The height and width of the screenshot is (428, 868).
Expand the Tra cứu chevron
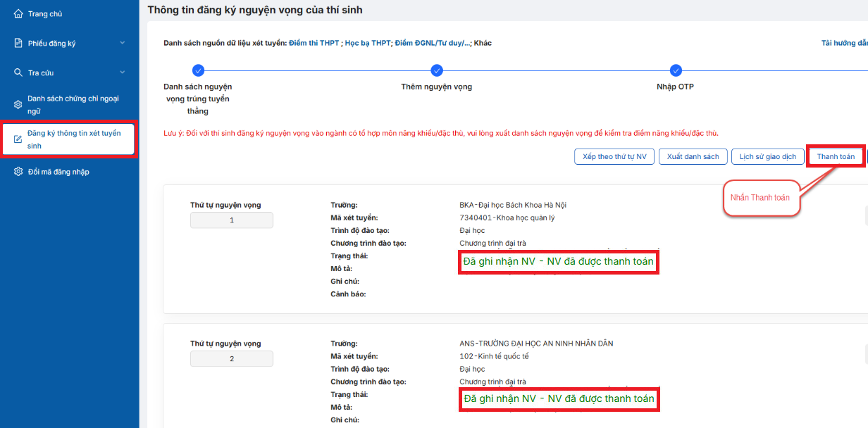click(x=122, y=72)
